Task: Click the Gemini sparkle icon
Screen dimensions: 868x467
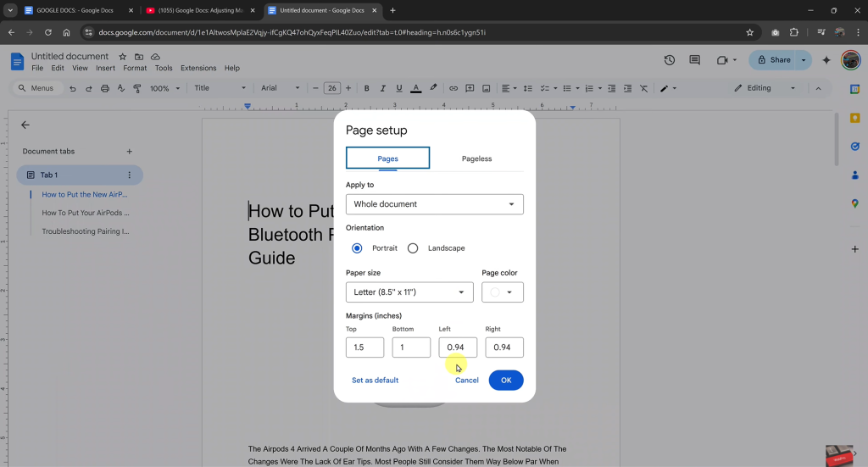Action: coord(826,60)
